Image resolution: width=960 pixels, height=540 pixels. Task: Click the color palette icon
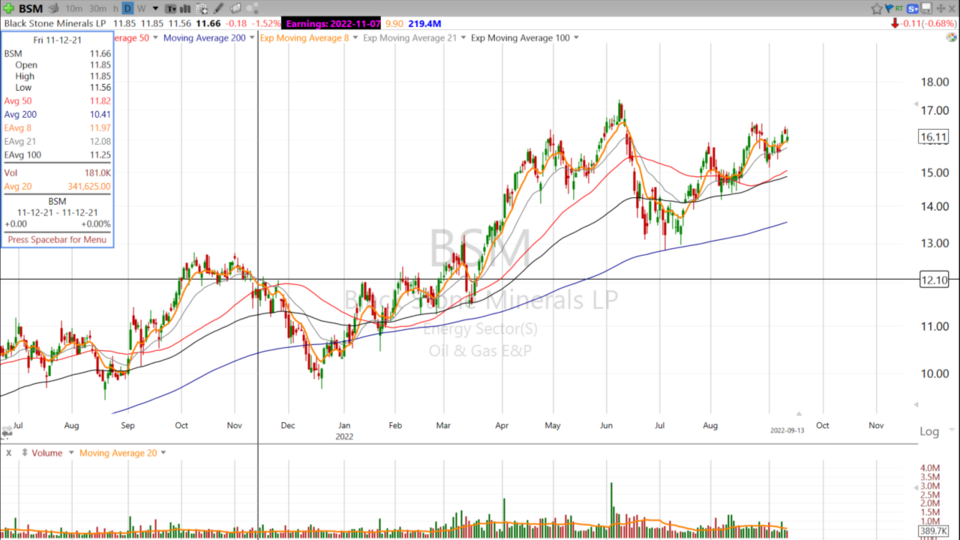951,38
